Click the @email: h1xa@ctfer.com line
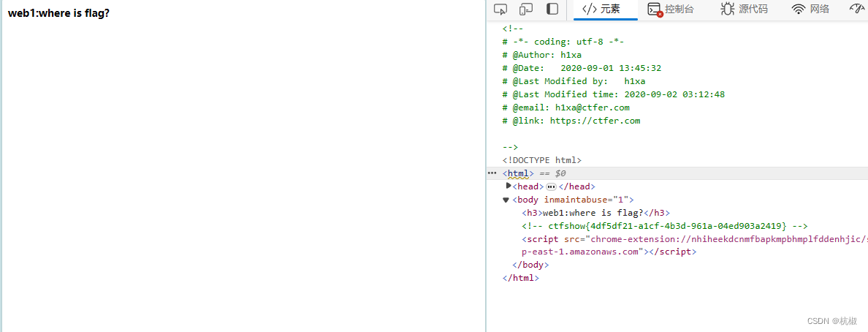This screenshot has width=868, height=332. [566, 107]
